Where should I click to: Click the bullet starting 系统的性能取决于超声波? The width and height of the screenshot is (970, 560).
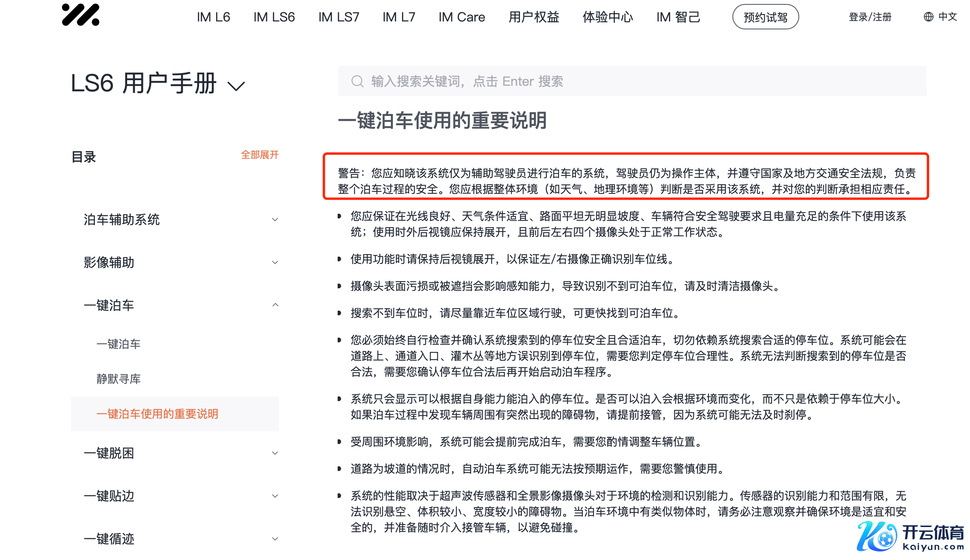point(628,512)
